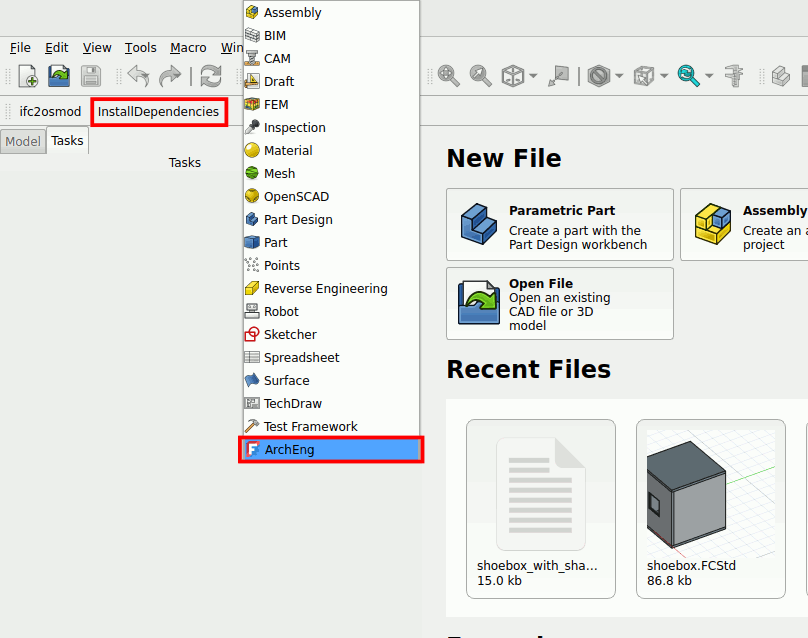
Task: Choose the Part Design workbench
Action: point(297,220)
